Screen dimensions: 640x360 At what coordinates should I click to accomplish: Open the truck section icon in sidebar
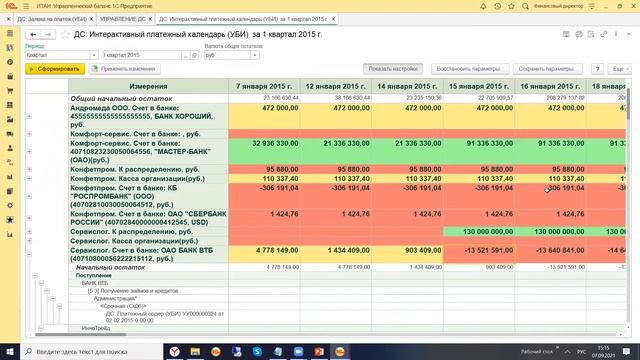pos(10,134)
